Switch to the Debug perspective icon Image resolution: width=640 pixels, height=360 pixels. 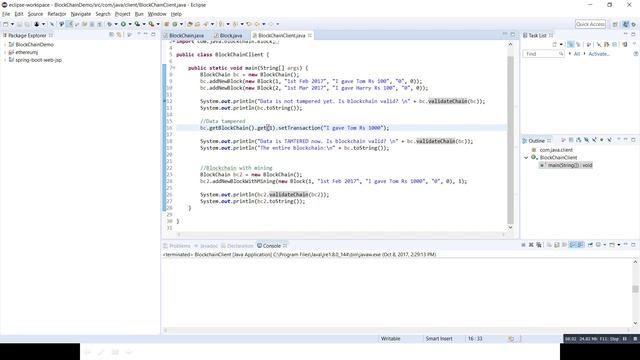(x=633, y=24)
